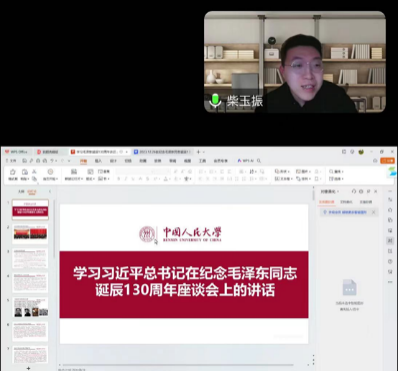Viewport: 398px width, 371px height.
Task: Open the WPS AI button
Action: coord(245,161)
